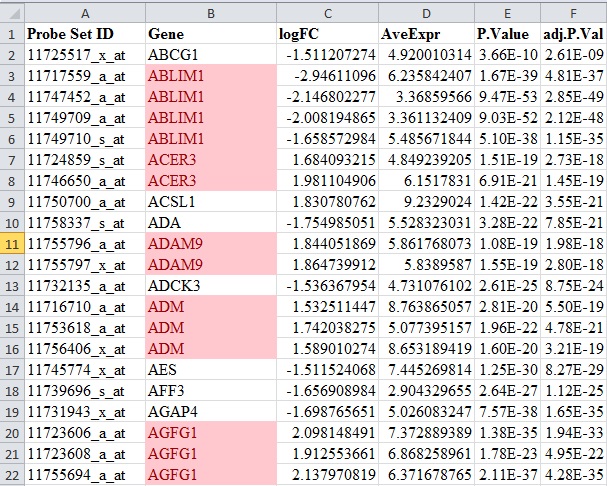The width and height of the screenshot is (607, 486).
Task: Click probe ID 11739696_s_at
Action: pos(85,391)
